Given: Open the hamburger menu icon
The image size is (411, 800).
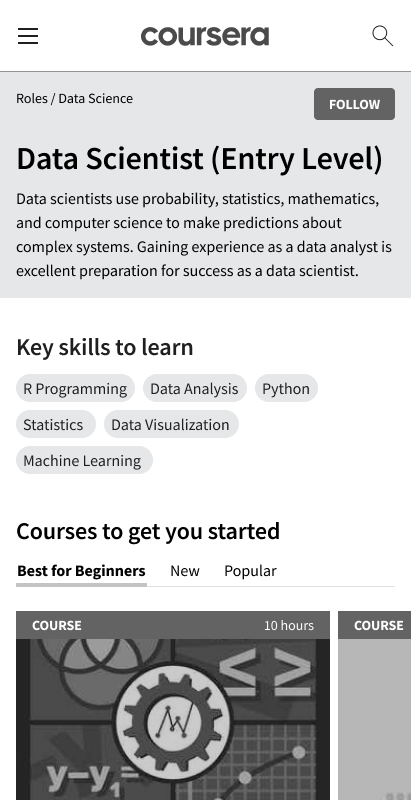Looking at the screenshot, I should coord(28,36).
